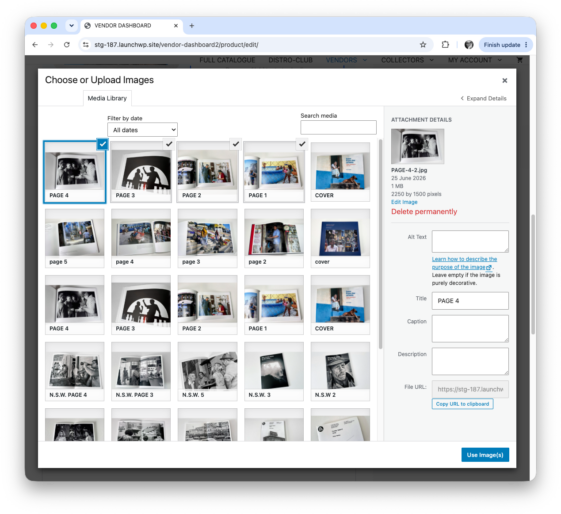Uncheck the PAGE 3 selection checkmark
The image size is (561, 514).
pyautogui.click(x=169, y=144)
